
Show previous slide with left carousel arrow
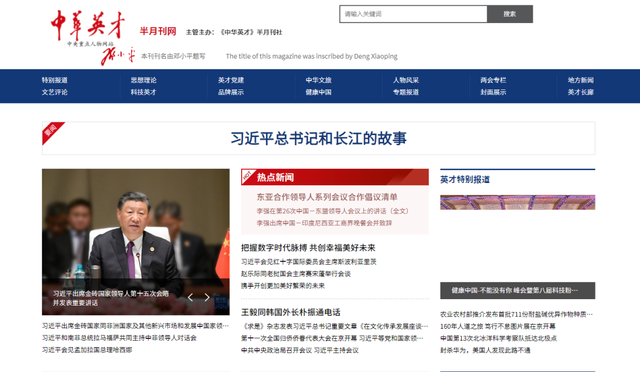pyautogui.click(x=190, y=298)
